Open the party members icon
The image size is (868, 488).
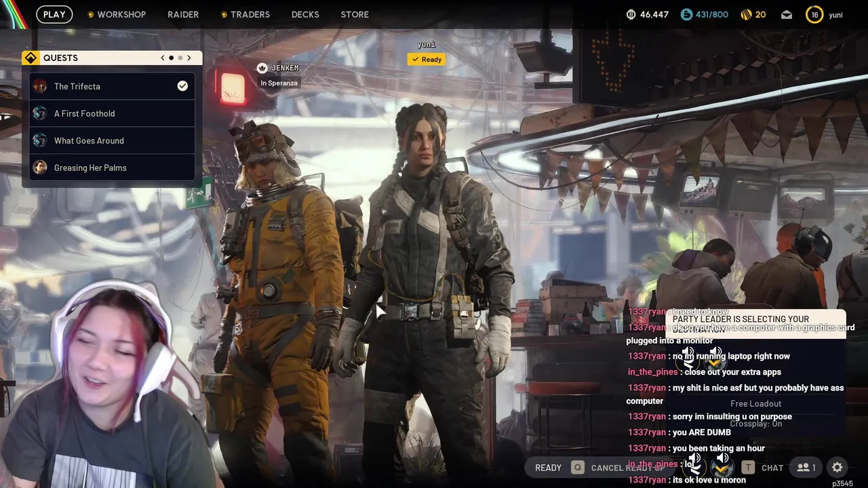pyautogui.click(x=806, y=467)
